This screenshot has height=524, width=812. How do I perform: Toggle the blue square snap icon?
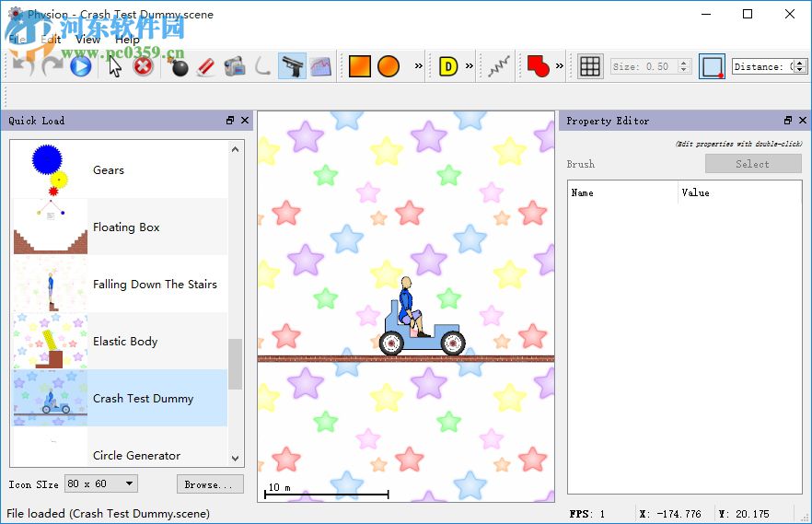(x=712, y=66)
